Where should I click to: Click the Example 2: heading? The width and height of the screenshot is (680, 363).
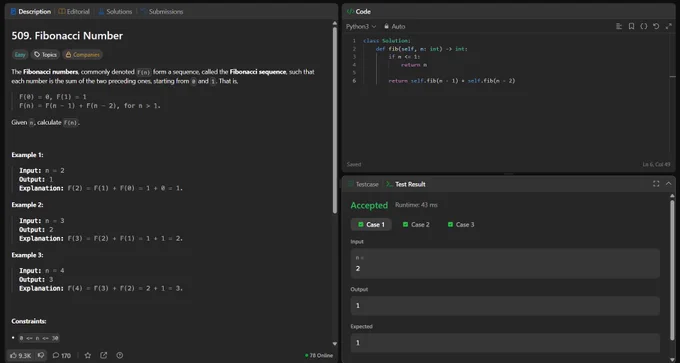point(27,205)
